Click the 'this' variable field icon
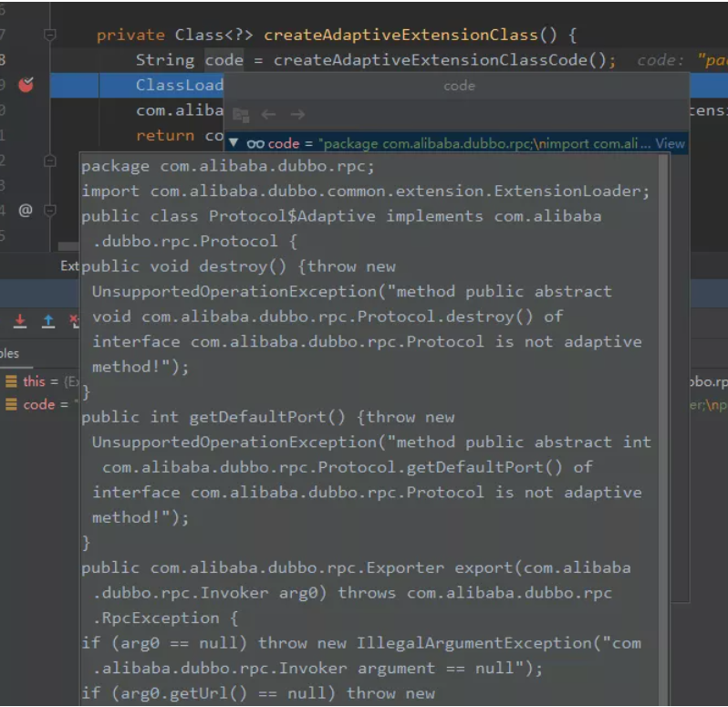The width and height of the screenshot is (728, 707). 11,381
